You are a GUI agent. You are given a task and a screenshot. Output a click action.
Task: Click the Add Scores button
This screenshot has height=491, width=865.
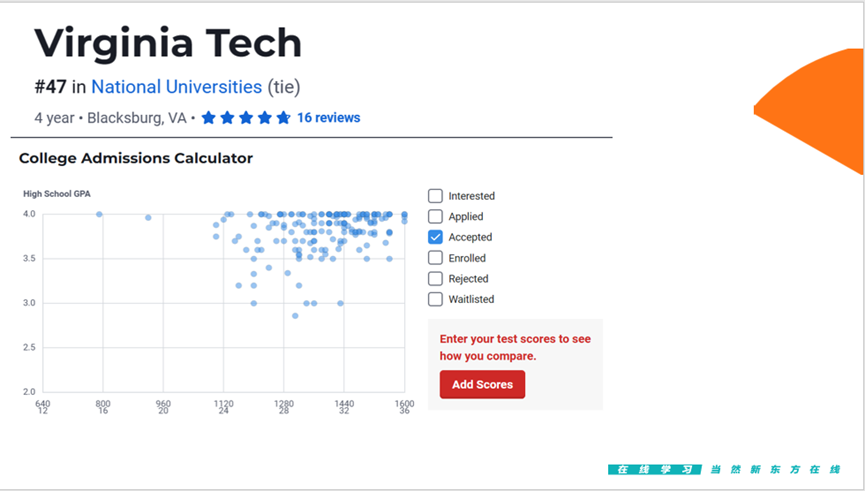(x=482, y=385)
